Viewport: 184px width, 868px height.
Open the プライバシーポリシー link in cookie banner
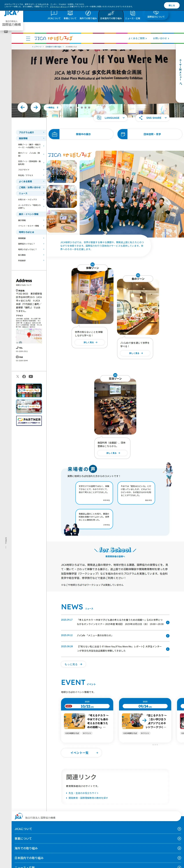pos(59,6)
